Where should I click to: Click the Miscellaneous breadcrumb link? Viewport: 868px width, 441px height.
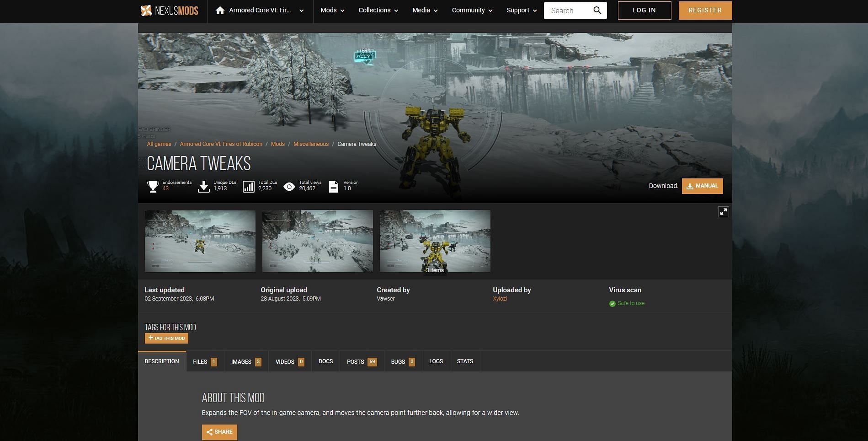point(311,144)
